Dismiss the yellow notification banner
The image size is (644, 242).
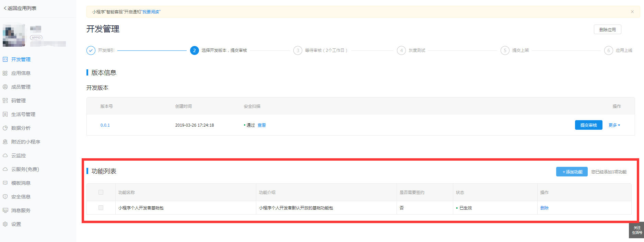pos(632,12)
